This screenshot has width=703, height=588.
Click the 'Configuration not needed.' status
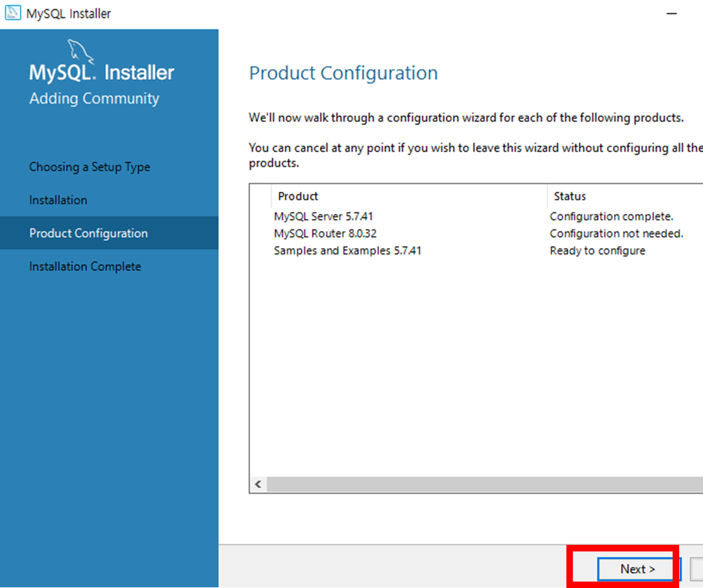coord(617,234)
